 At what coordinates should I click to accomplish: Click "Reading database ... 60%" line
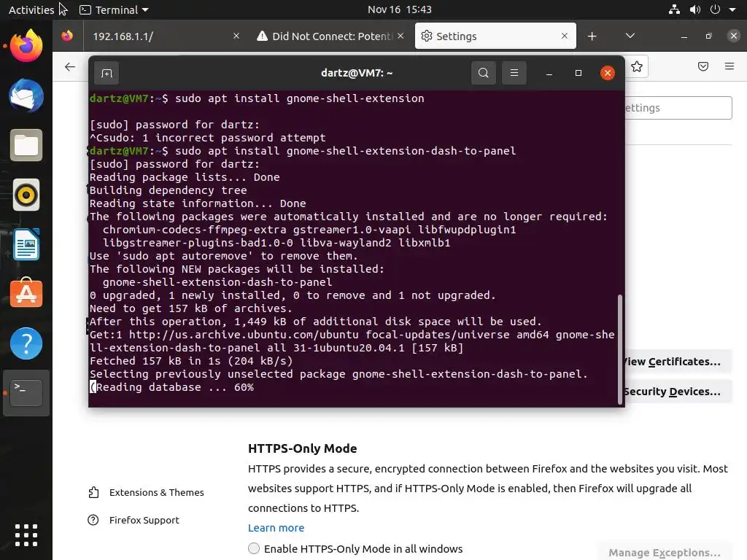[x=172, y=387]
